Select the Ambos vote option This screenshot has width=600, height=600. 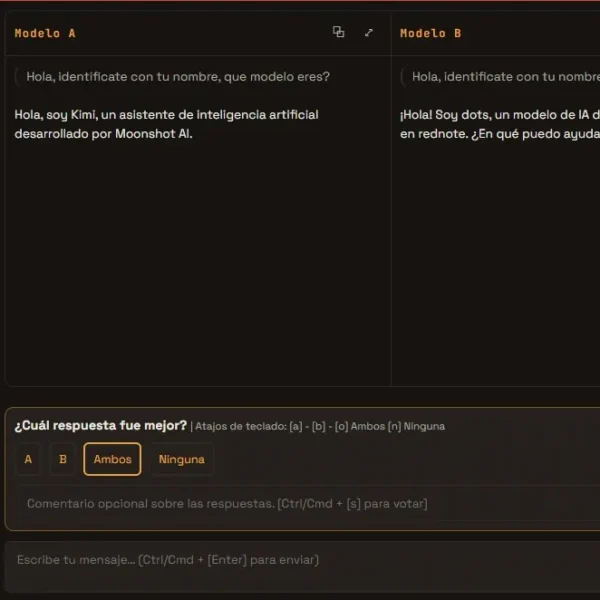tap(112, 459)
